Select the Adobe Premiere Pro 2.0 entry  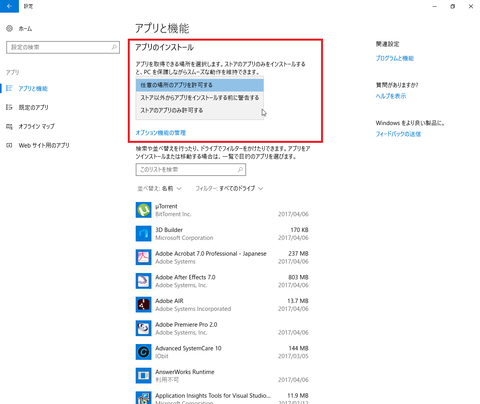point(186,325)
